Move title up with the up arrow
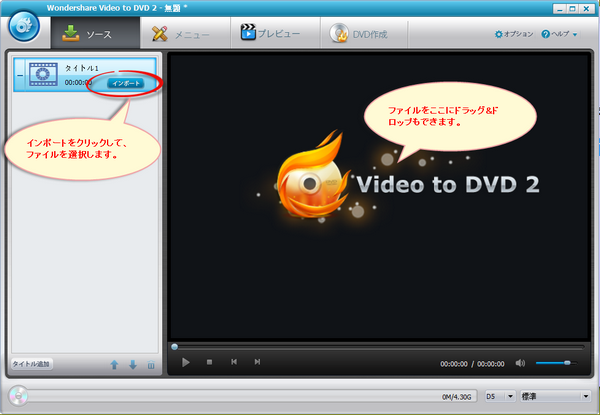 (x=114, y=365)
